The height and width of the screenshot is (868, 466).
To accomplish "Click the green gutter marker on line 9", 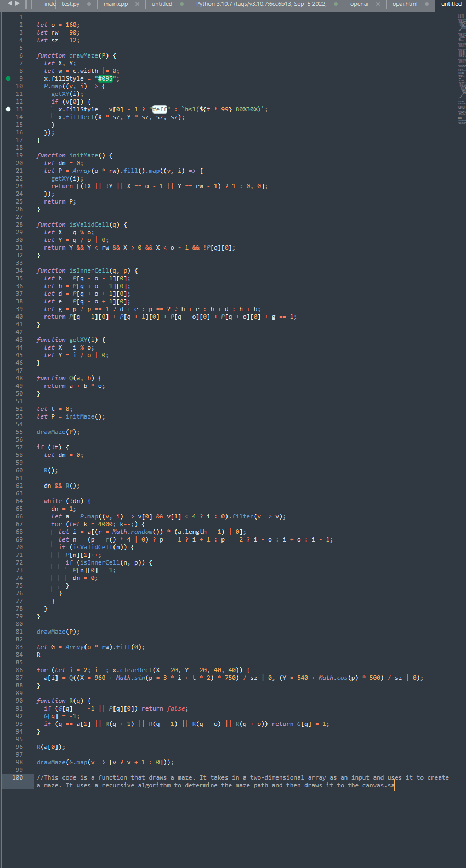I will pyautogui.click(x=8, y=78).
